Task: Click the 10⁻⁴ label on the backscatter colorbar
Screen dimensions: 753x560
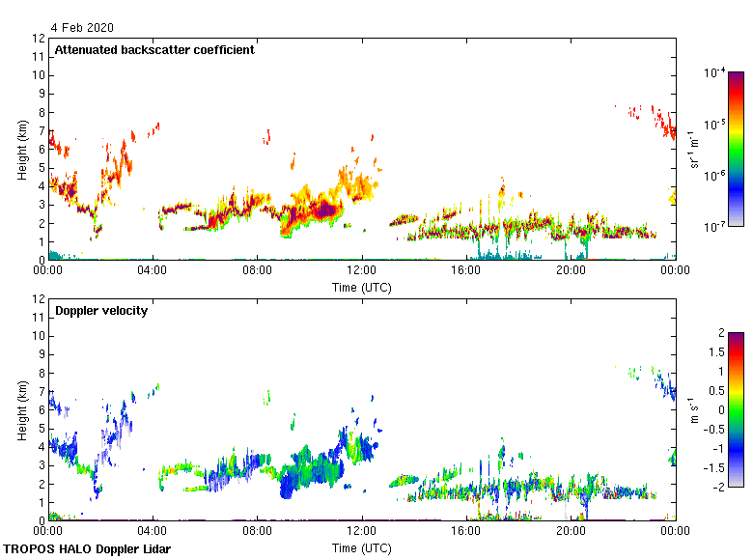Action: 713,73
